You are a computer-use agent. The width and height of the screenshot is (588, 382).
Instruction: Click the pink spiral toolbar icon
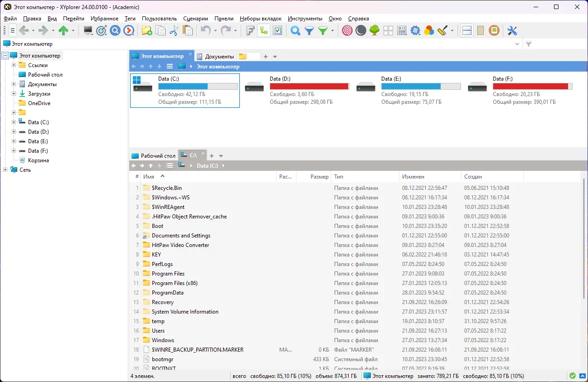(347, 30)
